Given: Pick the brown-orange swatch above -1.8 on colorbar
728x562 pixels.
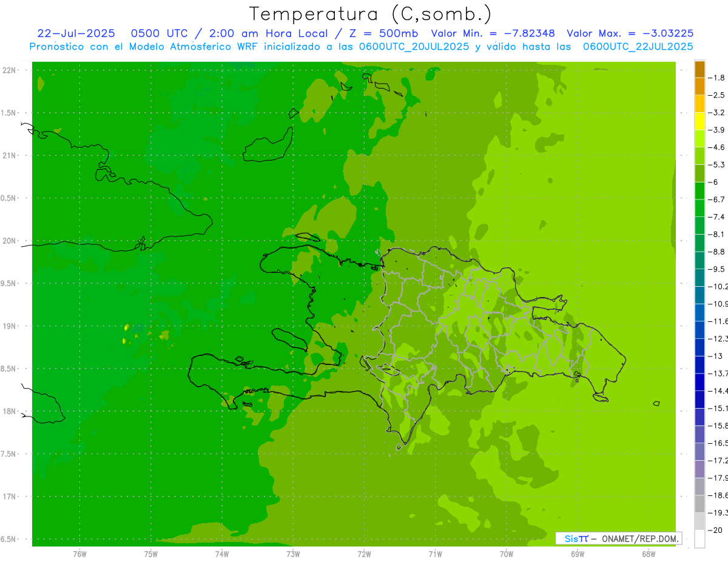Looking at the screenshot, I should pos(699,69).
